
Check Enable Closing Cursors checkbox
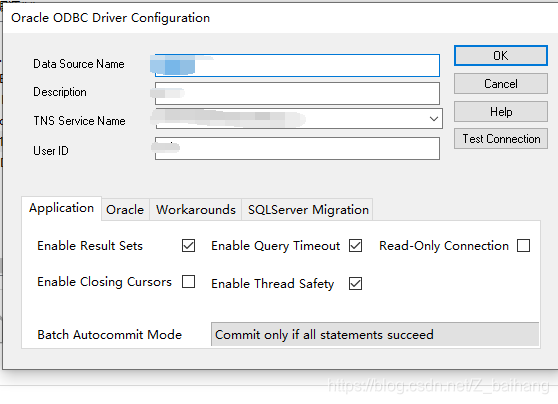188,282
